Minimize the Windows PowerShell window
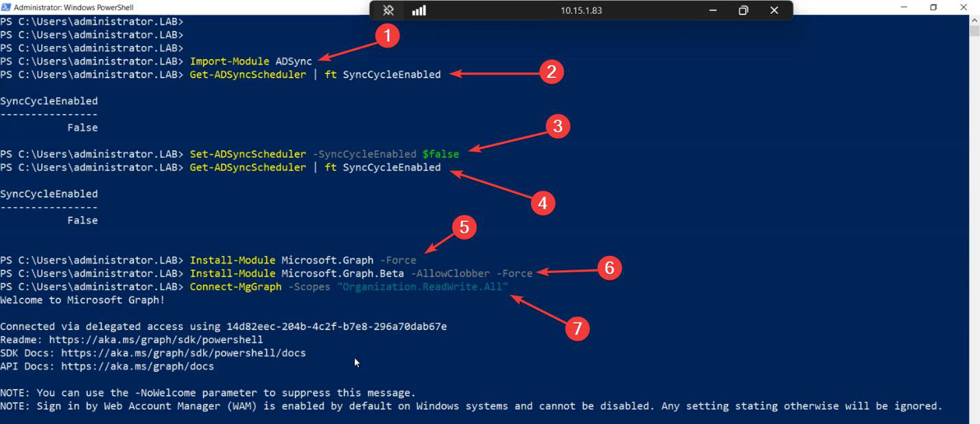This screenshot has height=424, width=980. (x=902, y=7)
